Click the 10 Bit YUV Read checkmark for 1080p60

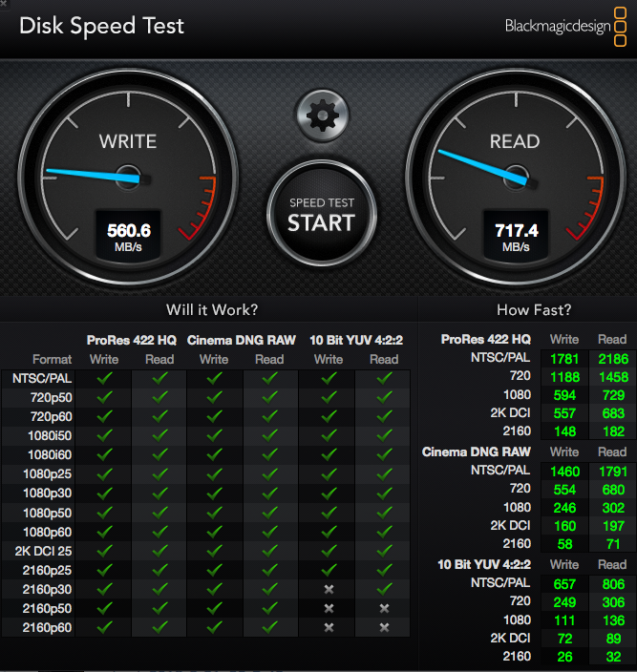(x=384, y=532)
